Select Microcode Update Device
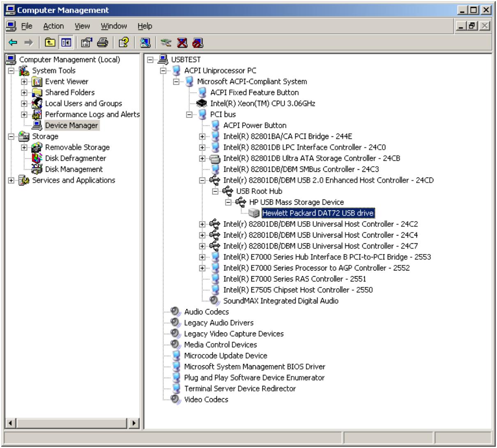The width and height of the screenshot is (497, 448). tap(225, 356)
